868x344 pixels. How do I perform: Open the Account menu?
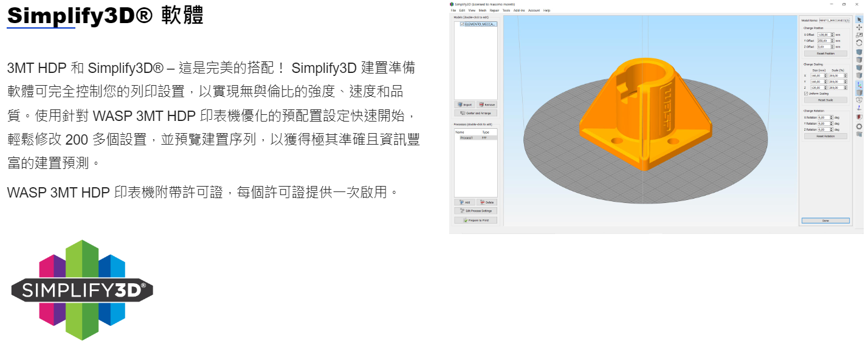pyautogui.click(x=534, y=10)
